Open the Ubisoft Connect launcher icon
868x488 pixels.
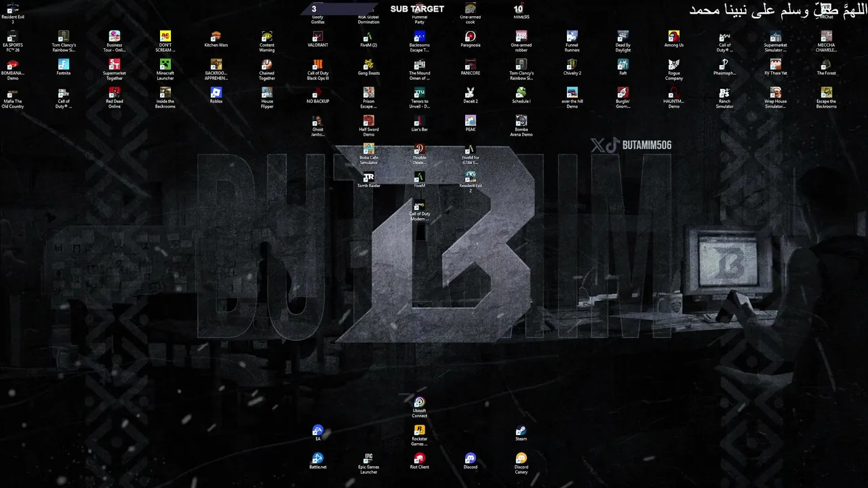pos(420,408)
